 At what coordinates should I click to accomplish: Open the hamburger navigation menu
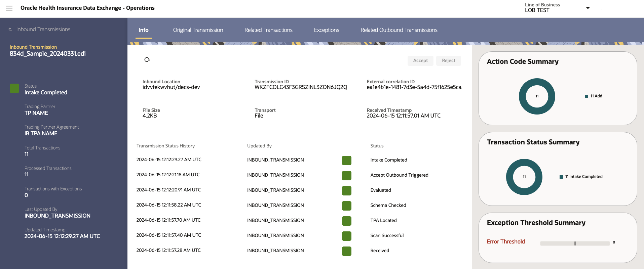(x=9, y=8)
